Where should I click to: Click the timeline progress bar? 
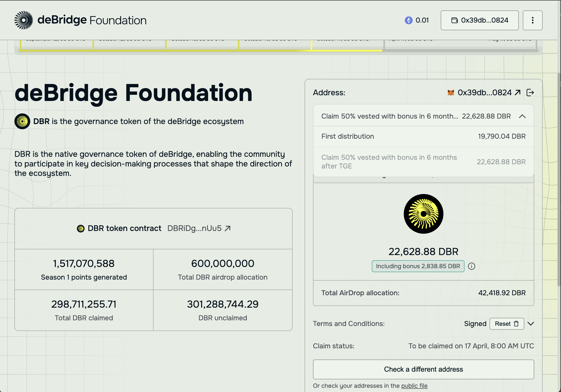(x=278, y=50)
